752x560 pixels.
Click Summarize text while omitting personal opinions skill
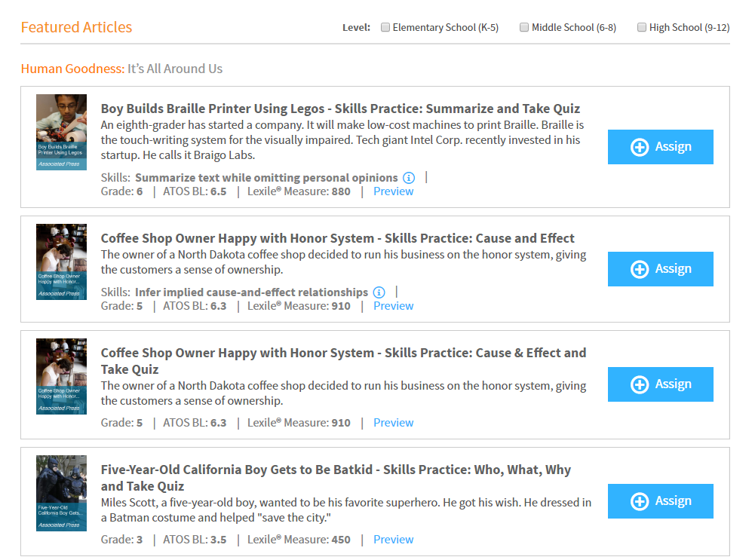(x=266, y=178)
